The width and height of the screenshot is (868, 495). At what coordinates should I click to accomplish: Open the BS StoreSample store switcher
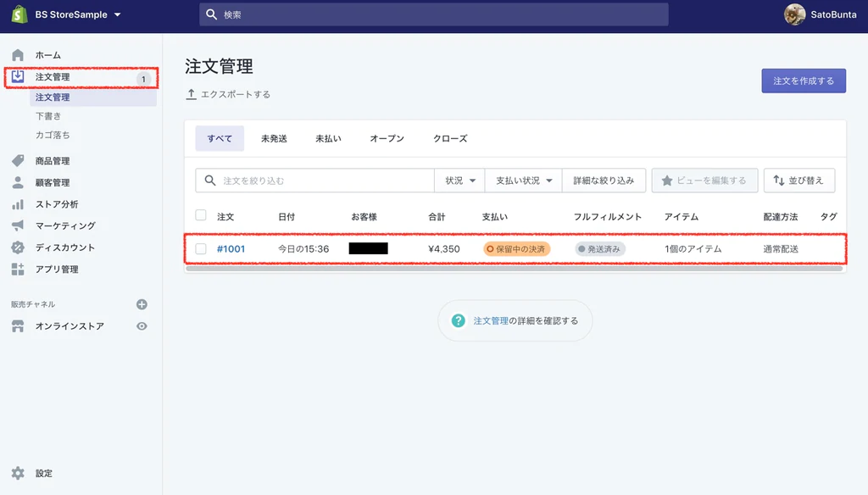[70, 14]
